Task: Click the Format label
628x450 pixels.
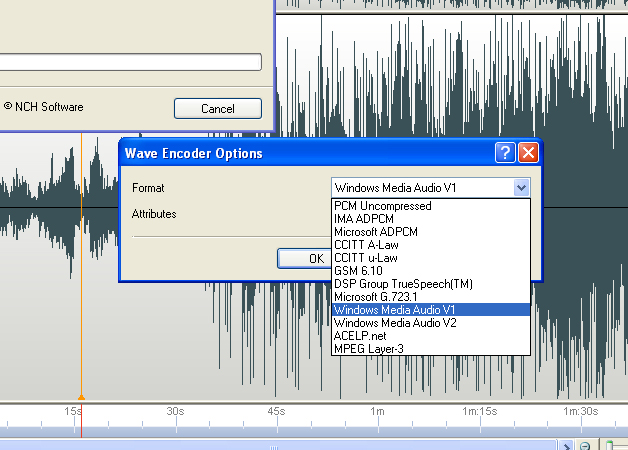Action: (x=148, y=188)
